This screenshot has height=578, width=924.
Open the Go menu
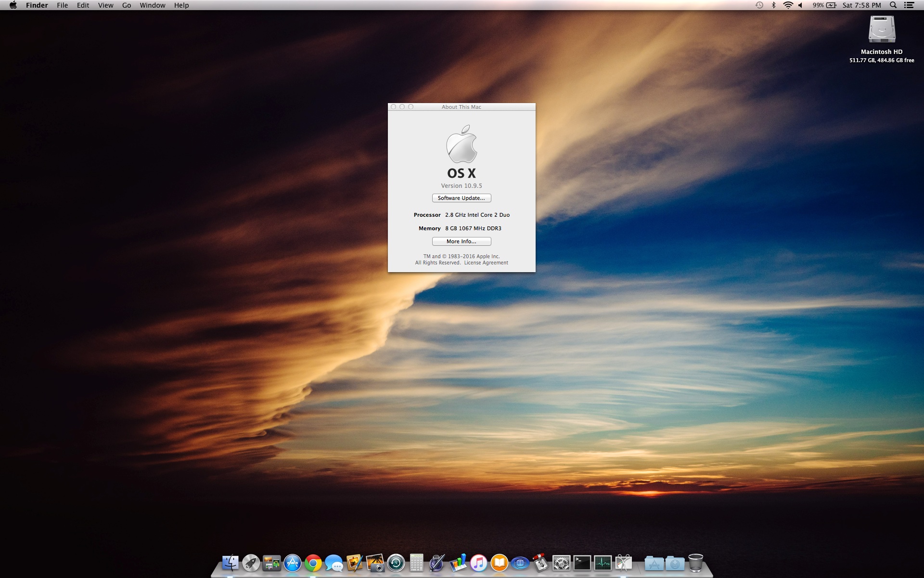(127, 5)
